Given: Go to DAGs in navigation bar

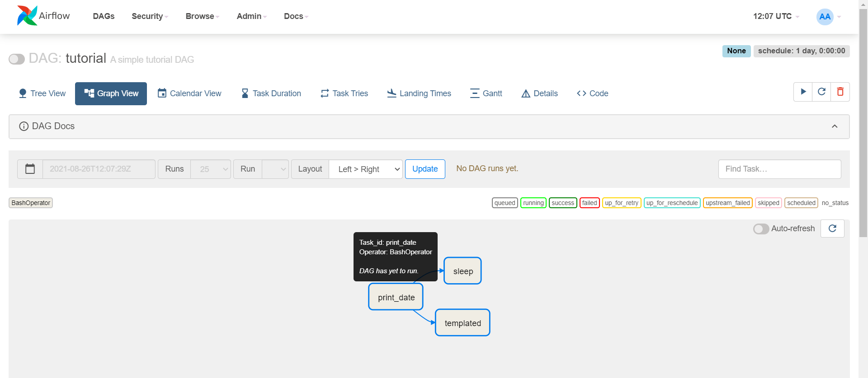Looking at the screenshot, I should [x=104, y=16].
